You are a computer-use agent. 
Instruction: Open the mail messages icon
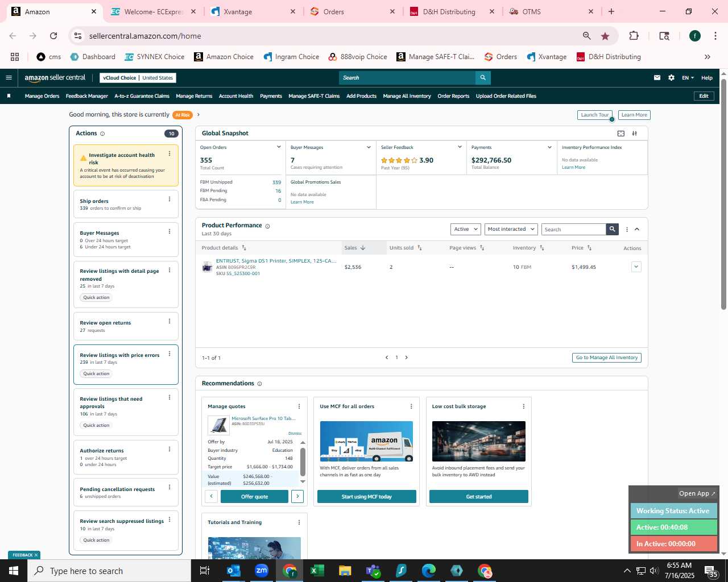coord(657,78)
